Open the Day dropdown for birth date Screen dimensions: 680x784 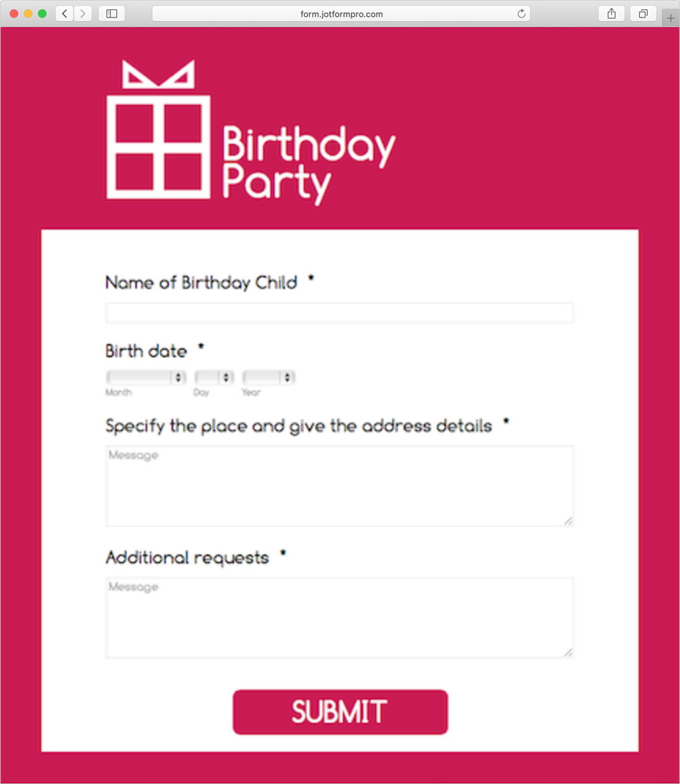coord(214,377)
